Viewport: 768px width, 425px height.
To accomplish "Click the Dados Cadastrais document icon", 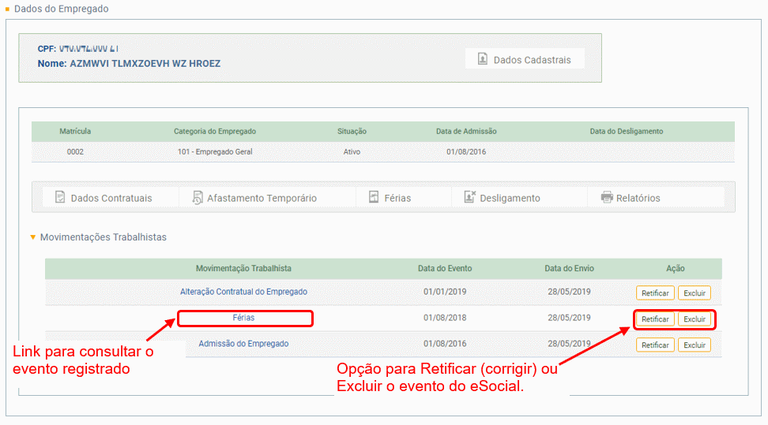I will tap(482, 59).
